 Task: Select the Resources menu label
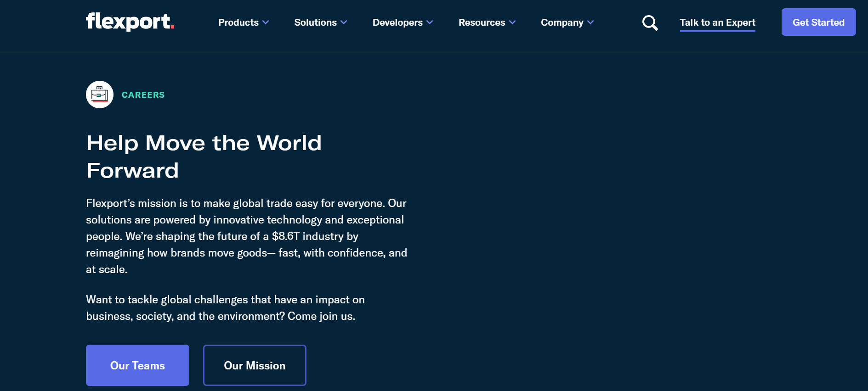click(482, 22)
